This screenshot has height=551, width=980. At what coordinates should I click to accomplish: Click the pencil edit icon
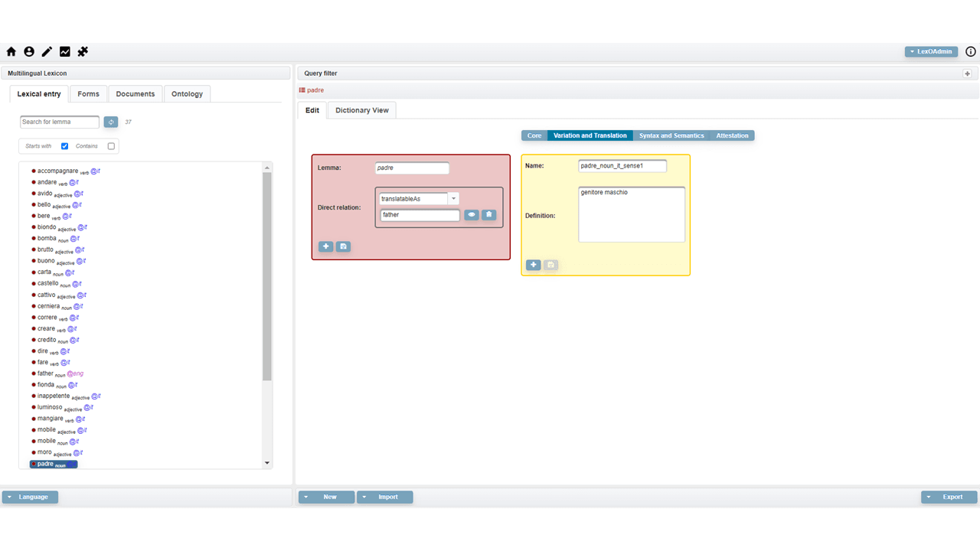coord(47,52)
